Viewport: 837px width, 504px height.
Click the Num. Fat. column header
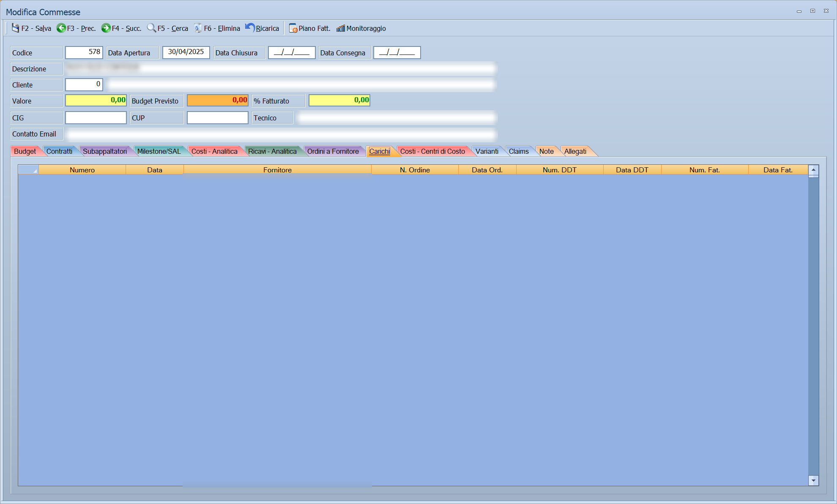click(x=705, y=170)
